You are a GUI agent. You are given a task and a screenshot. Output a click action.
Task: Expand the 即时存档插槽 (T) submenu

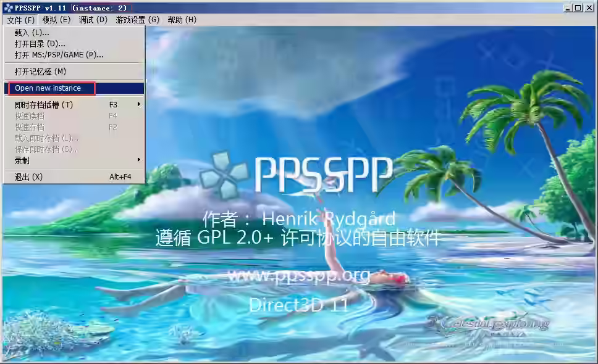pyautogui.click(x=74, y=105)
